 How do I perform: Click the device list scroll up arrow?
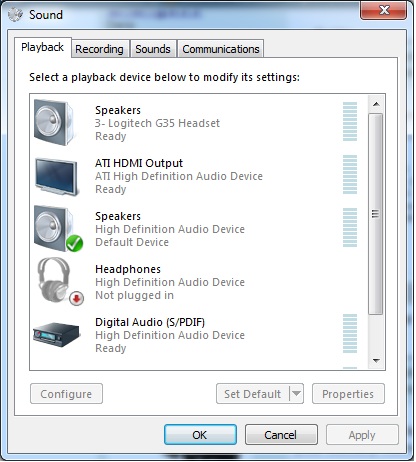[x=376, y=104]
